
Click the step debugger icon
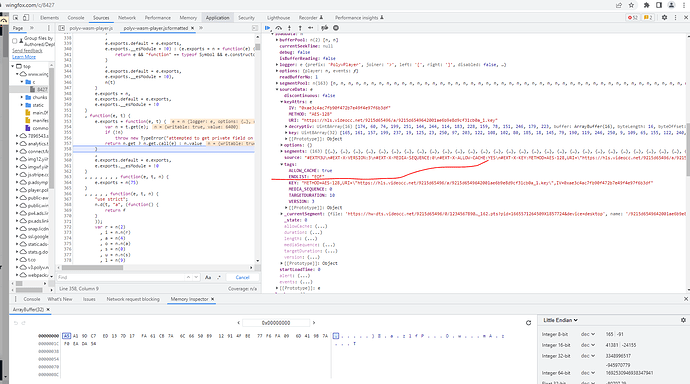(311, 28)
